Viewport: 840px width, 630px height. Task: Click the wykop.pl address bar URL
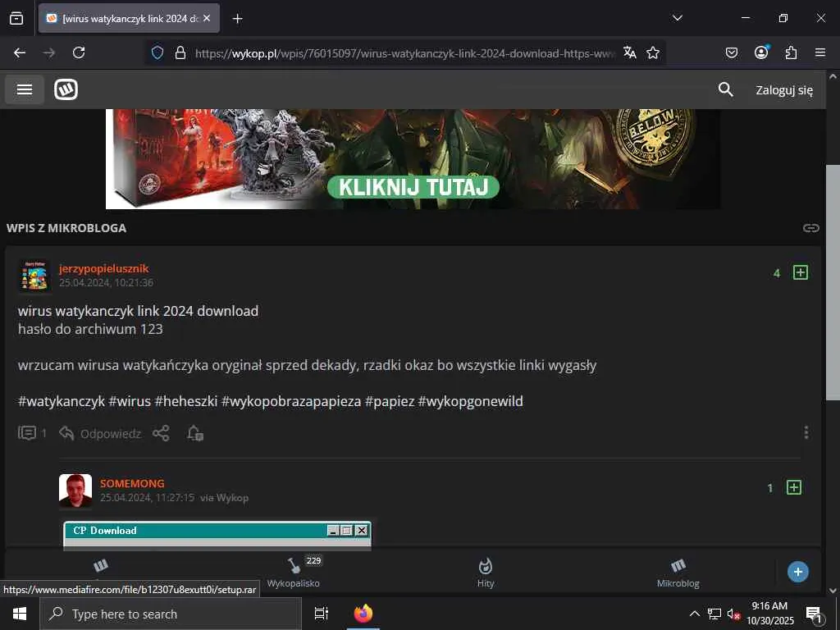coord(405,53)
